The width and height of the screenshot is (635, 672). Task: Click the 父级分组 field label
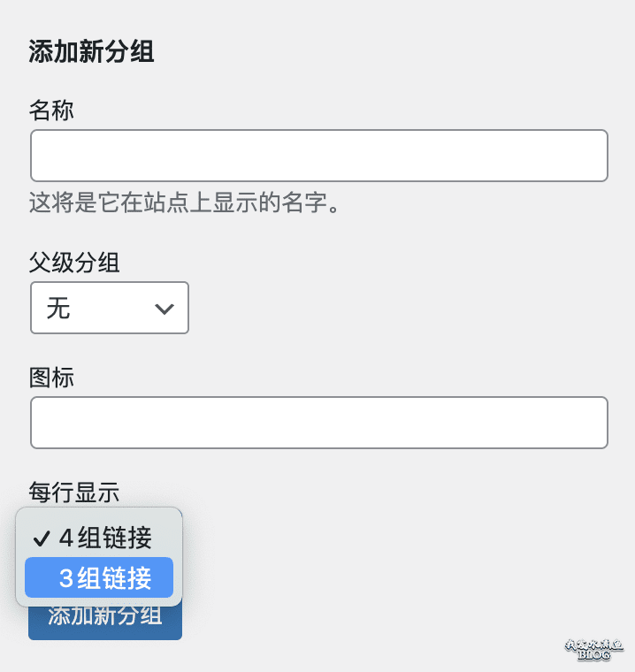74,263
